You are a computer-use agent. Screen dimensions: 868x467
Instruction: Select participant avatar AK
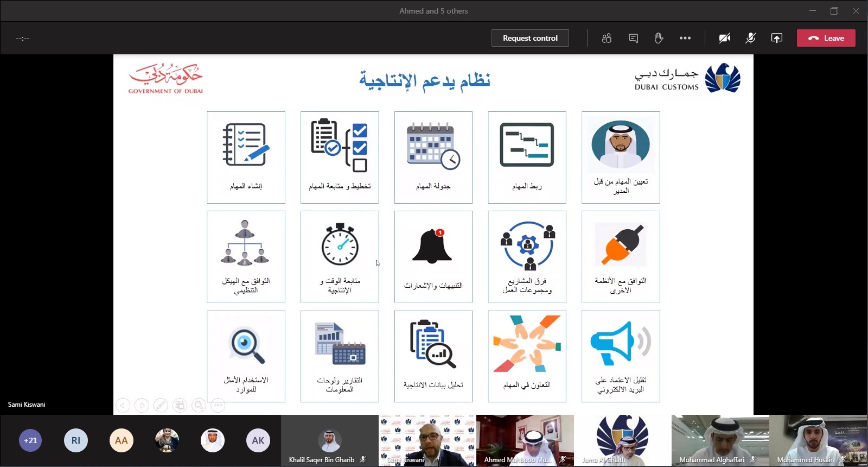258,440
